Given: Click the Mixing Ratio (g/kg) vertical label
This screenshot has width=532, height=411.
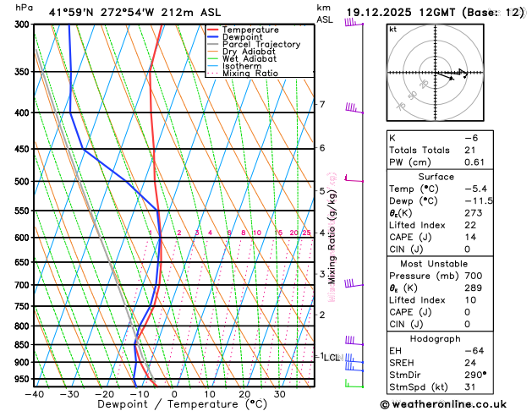Looking at the screenshot, I should coord(332,237).
